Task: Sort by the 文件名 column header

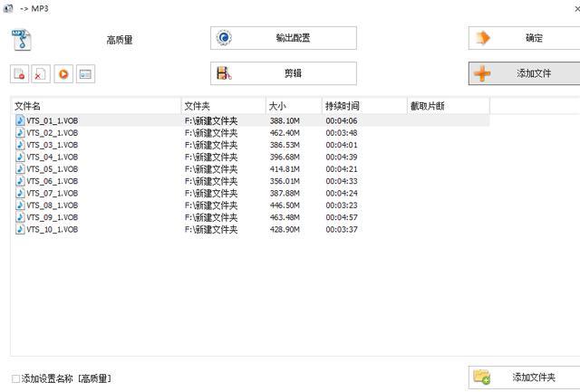Action: pos(96,106)
